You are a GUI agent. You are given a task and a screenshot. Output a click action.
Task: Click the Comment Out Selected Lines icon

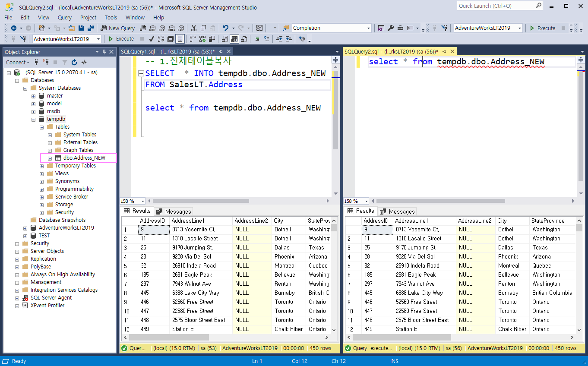coord(257,39)
